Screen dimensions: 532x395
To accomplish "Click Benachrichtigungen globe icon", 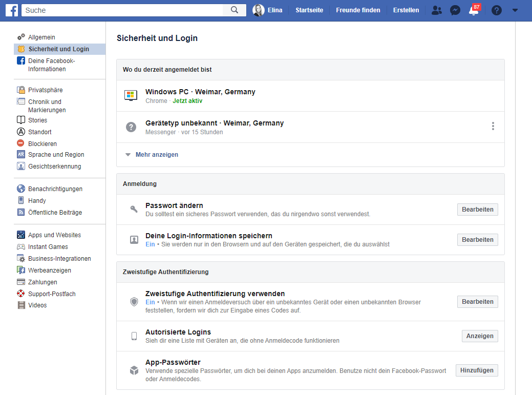I will [21, 189].
